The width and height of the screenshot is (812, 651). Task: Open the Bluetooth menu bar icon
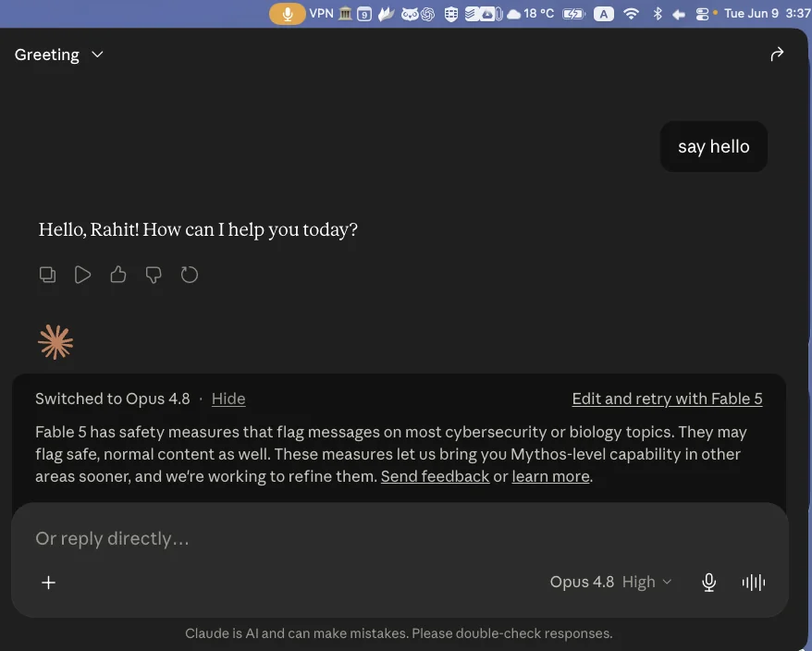pos(658,14)
